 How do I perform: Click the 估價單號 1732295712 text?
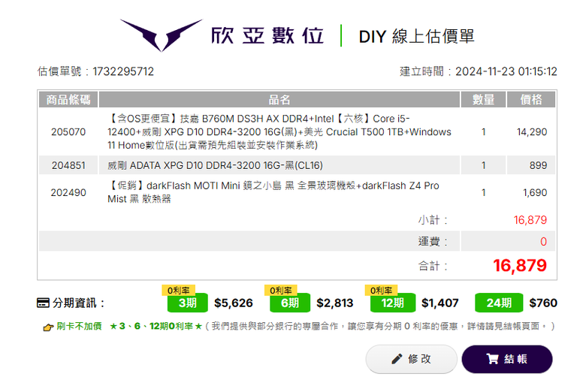95,71
